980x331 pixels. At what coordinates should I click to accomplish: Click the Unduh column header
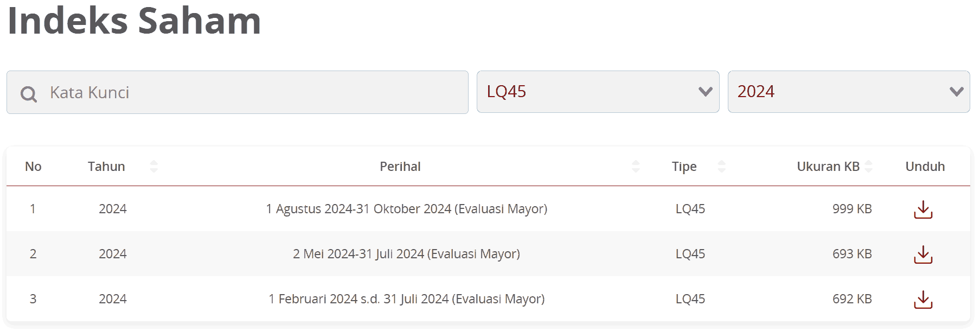925,167
